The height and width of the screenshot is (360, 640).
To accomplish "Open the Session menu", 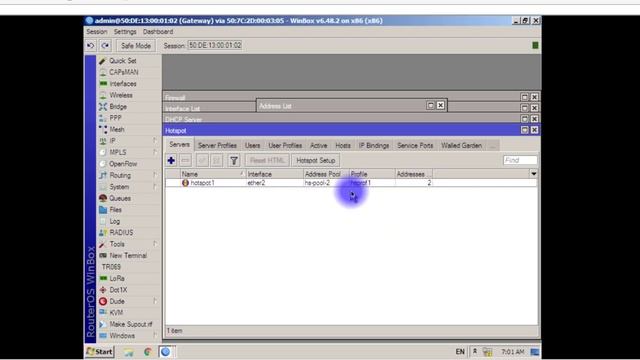I will pos(97,32).
